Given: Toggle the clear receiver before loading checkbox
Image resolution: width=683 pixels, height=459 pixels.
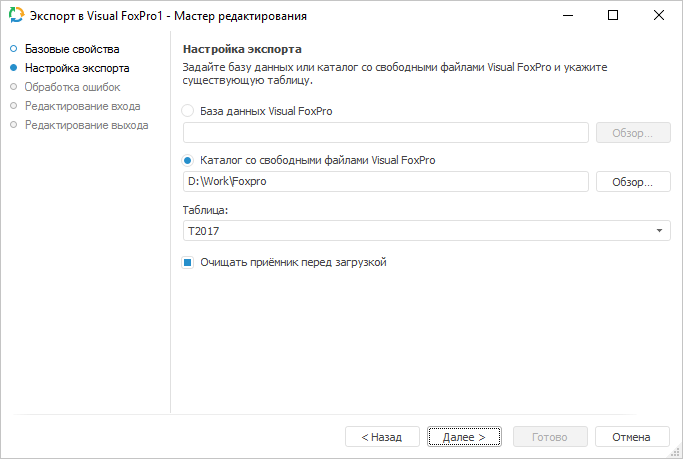Looking at the screenshot, I should 188,263.
